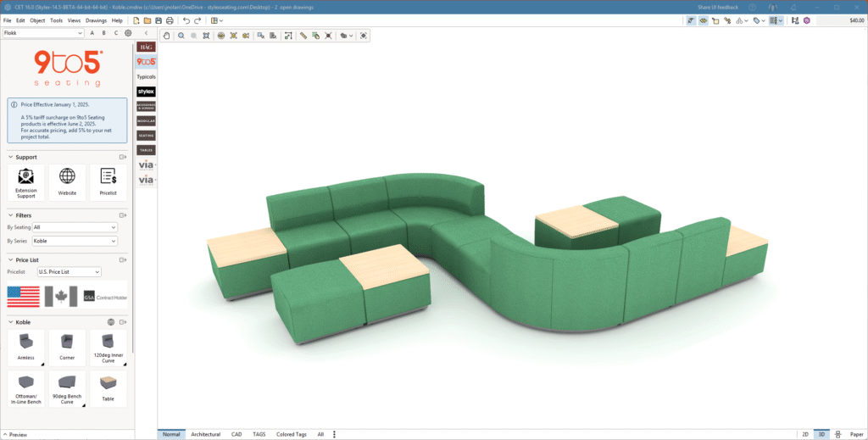Switch to 2D view mode

pyautogui.click(x=804, y=434)
